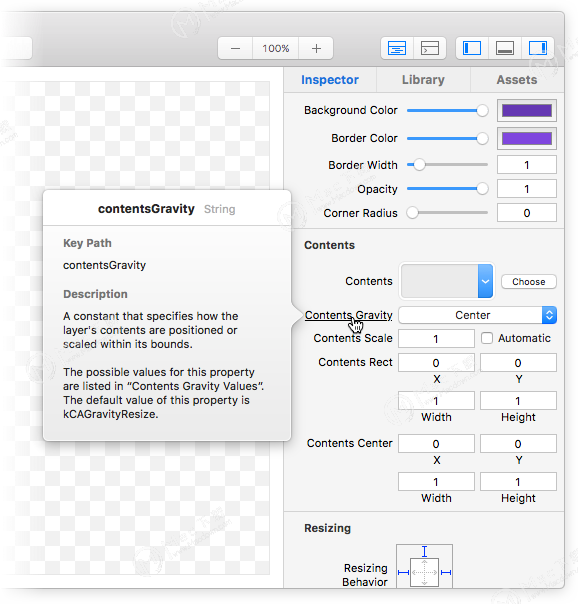This screenshot has height=604, width=578.
Task: Click the 100% zoom level button
Action: point(275,49)
